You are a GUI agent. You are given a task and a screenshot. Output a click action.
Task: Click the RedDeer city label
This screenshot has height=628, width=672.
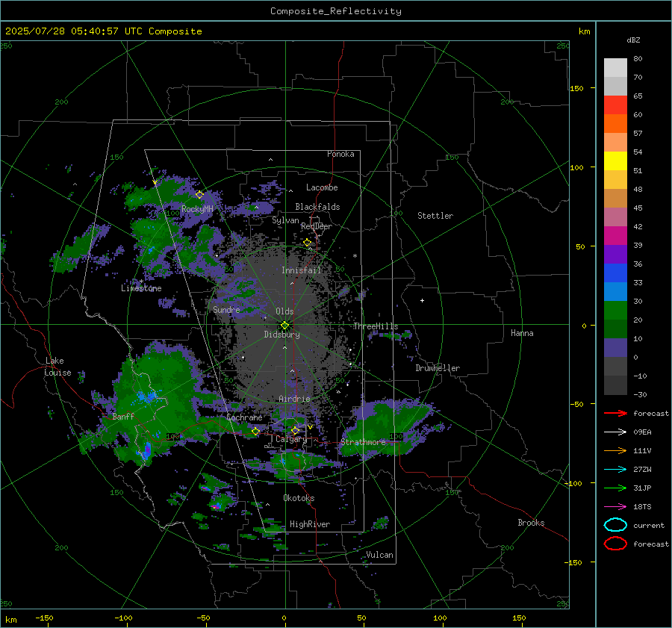(x=317, y=226)
